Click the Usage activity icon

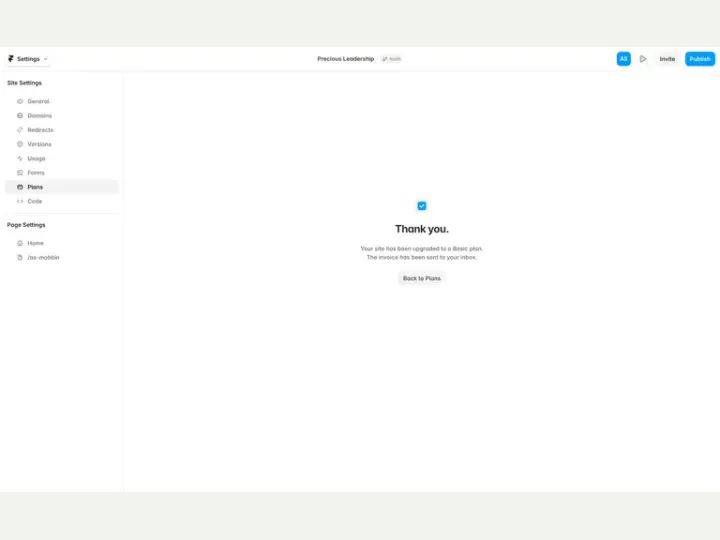(20, 158)
